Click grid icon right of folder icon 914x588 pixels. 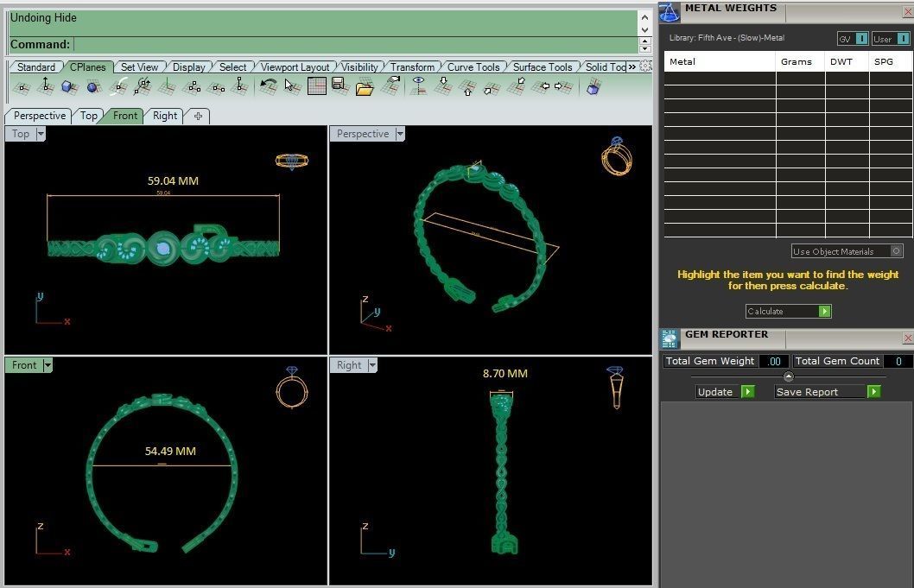pyautogui.click(x=390, y=86)
